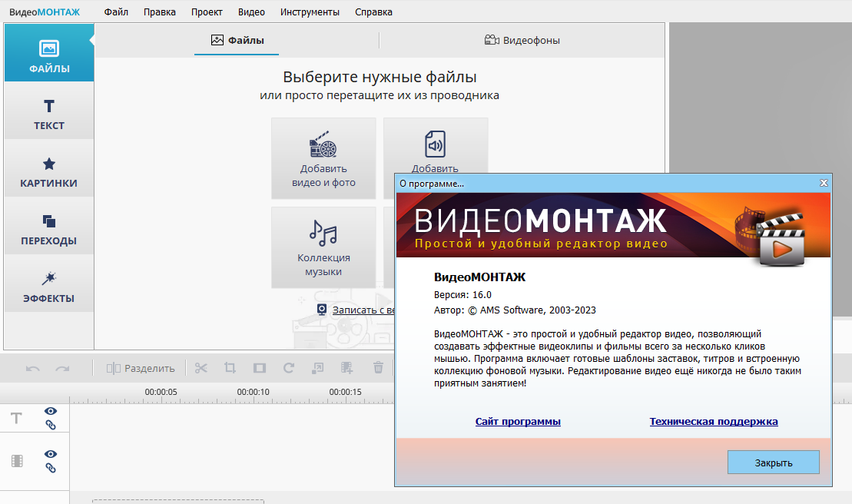Click the Undo arrow in timeline toolbar
Viewport: 852px width, 504px height.
pos(32,368)
